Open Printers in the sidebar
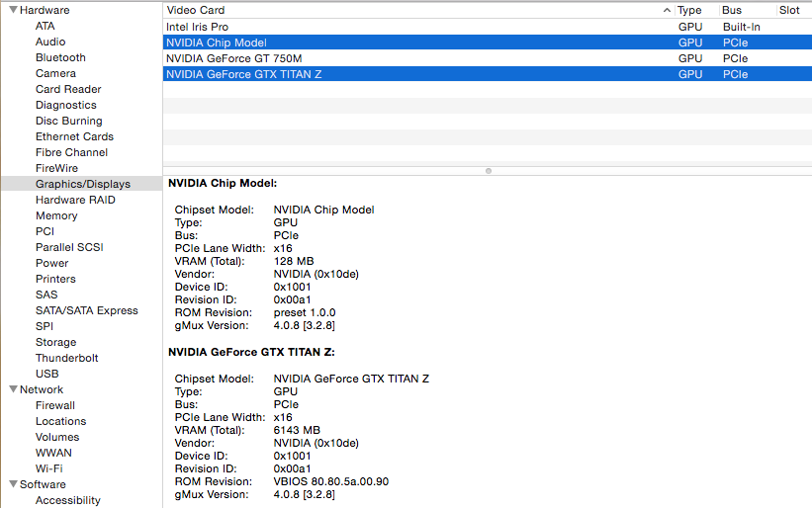Screen dimensions: 812x508 (x=55, y=279)
